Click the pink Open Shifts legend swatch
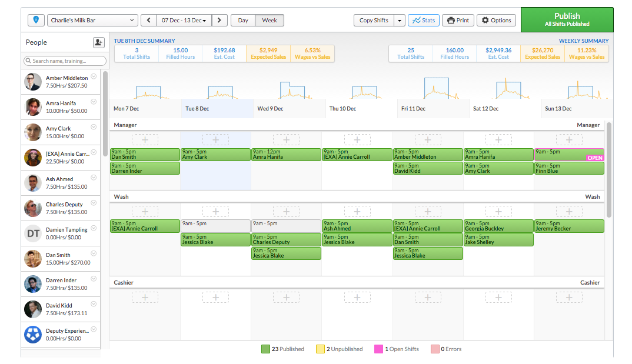This screenshot has height=364, width=632. click(x=378, y=349)
